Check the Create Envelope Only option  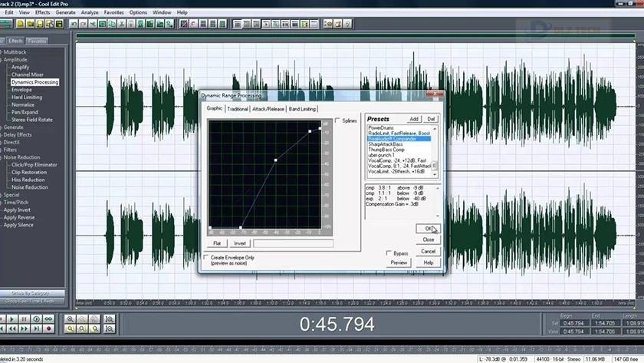coord(205,257)
